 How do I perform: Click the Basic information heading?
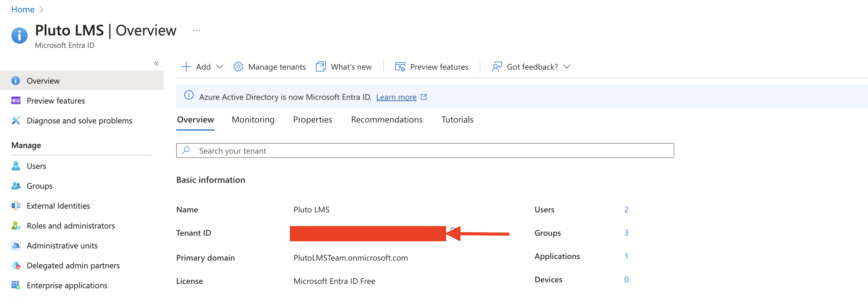click(210, 180)
